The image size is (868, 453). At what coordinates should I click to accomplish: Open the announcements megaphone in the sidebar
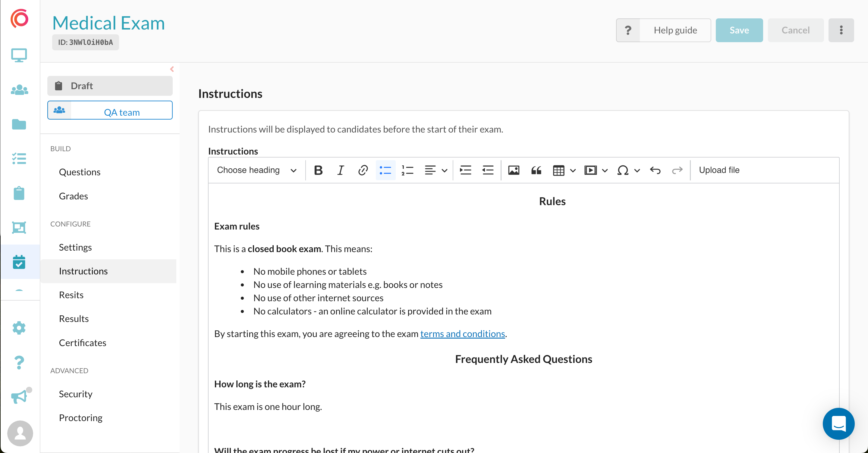click(18, 397)
